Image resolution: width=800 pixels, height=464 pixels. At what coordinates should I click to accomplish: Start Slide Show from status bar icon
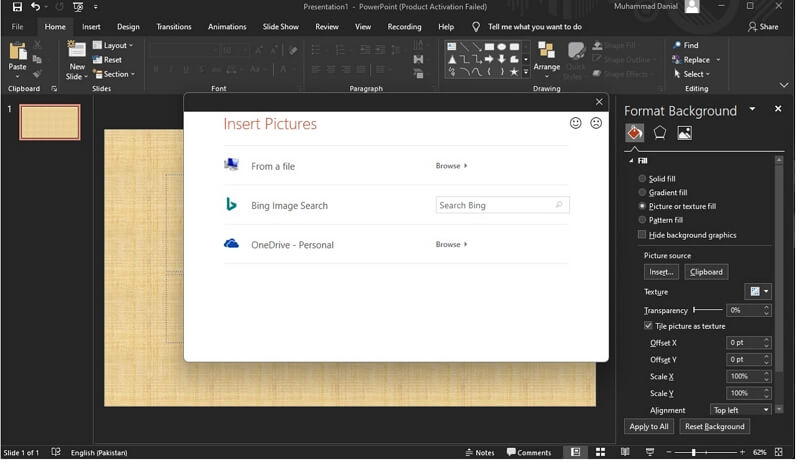(x=649, y=452)
